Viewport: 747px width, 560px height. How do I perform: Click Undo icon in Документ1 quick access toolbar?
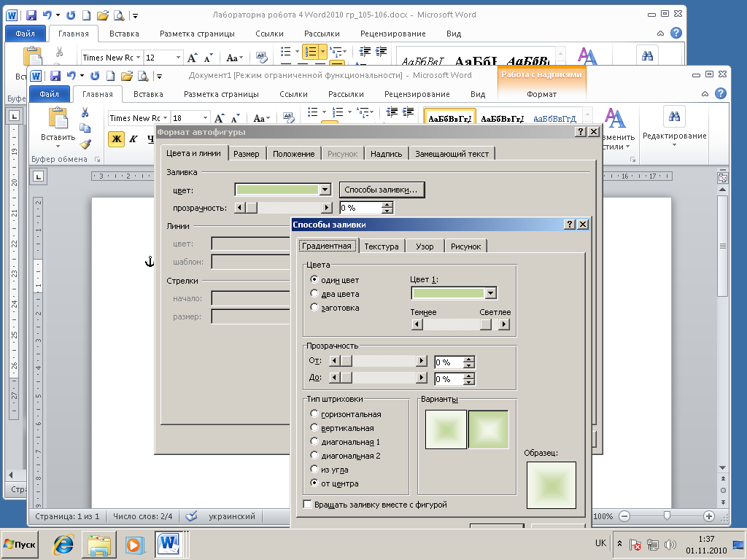(71, 76)
